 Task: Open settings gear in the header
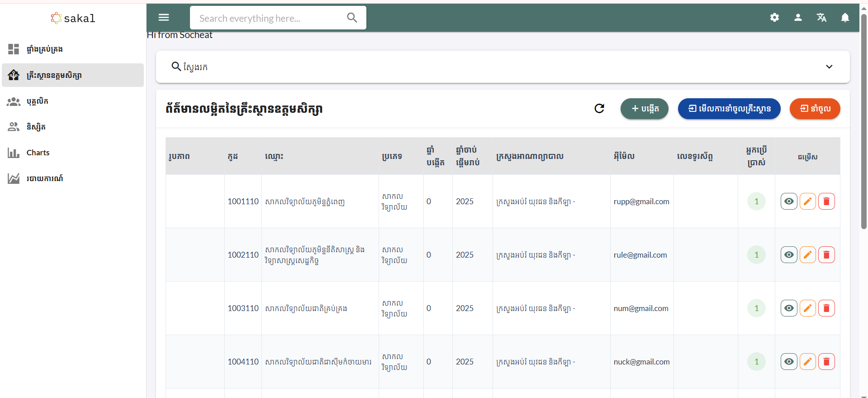774,17
